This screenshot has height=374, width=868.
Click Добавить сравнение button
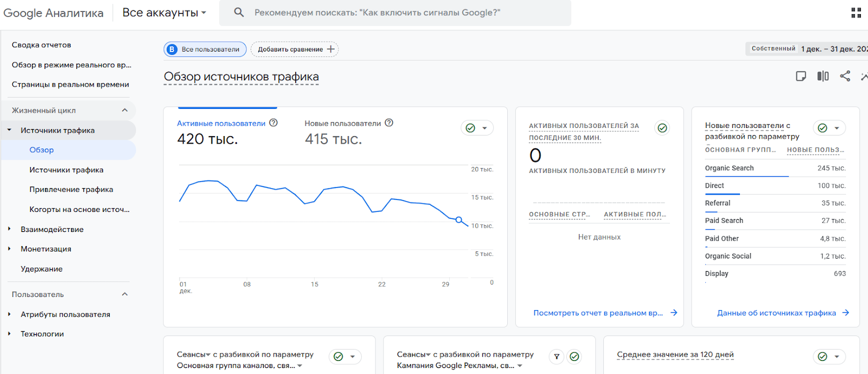295,49
